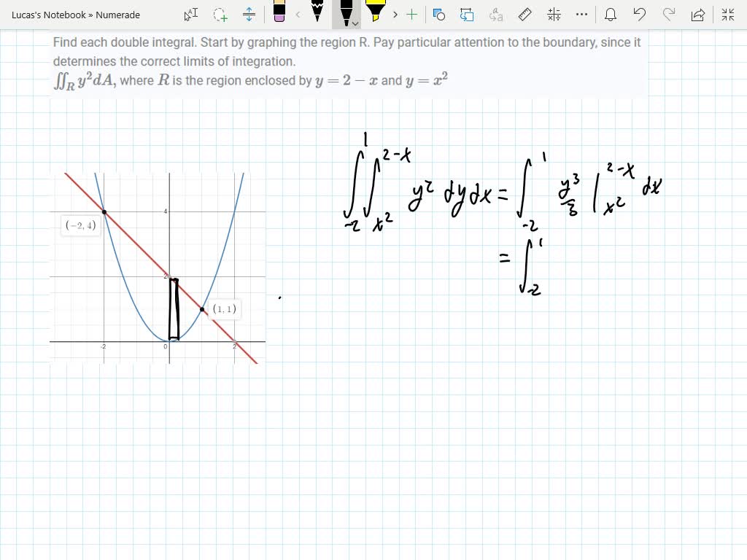Open the Insert Space tool

[x=248, y=15]
